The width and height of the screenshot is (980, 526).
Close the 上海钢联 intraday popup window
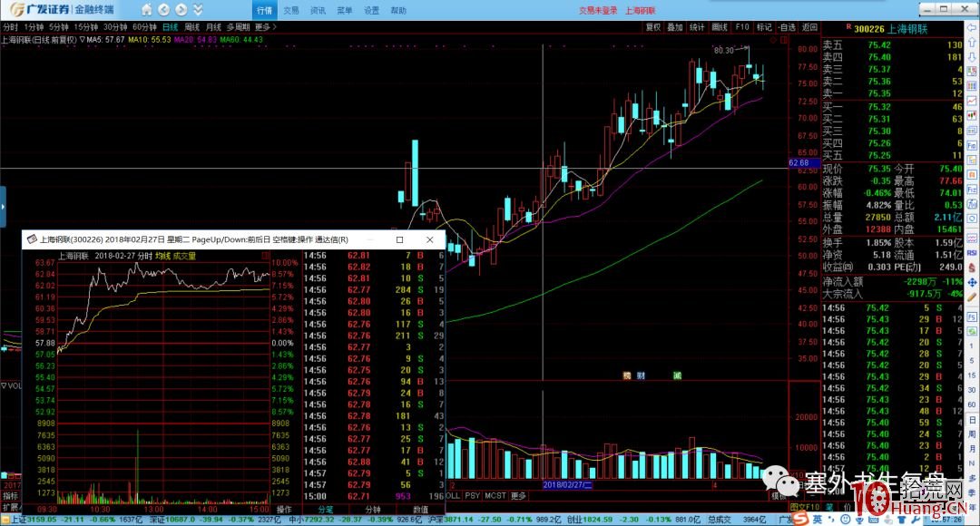pos(430,240)
